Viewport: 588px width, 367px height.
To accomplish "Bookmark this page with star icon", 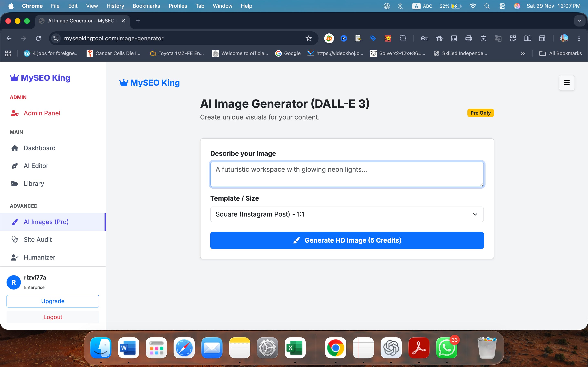I will coord(308,38).
